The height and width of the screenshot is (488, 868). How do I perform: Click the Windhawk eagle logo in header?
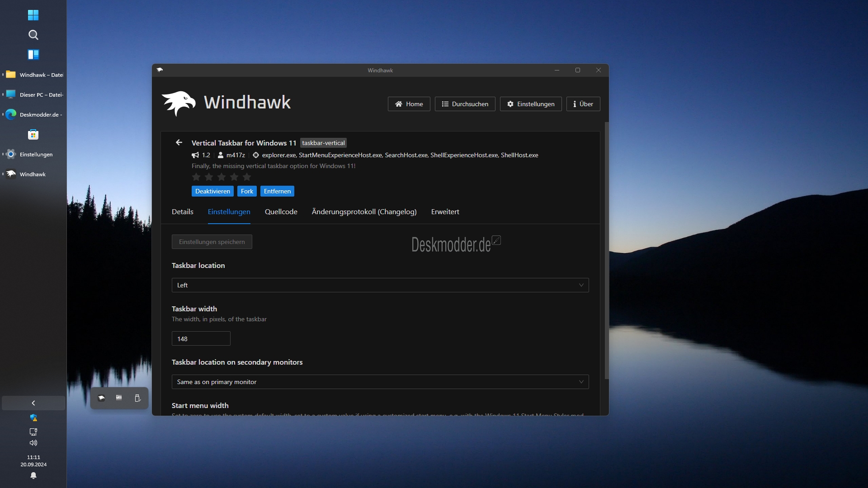click(x=179, y=103)
